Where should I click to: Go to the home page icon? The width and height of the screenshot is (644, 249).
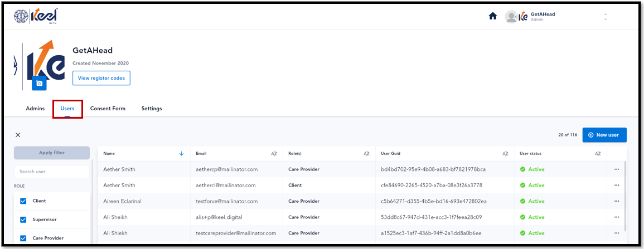tap(493, 16)
